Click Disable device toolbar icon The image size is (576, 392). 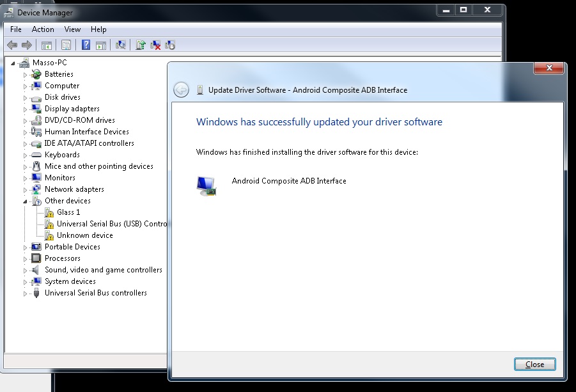(x=170, y=45)
